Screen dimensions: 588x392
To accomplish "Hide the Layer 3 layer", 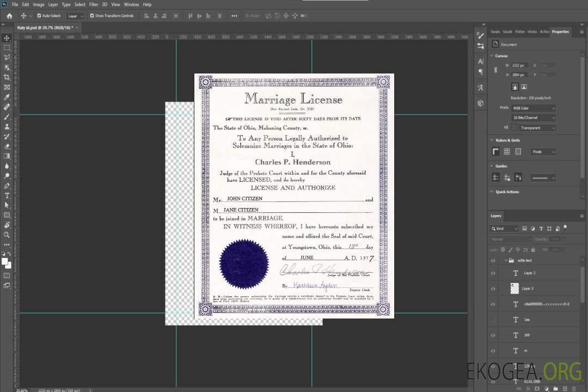I will (493, 289).
